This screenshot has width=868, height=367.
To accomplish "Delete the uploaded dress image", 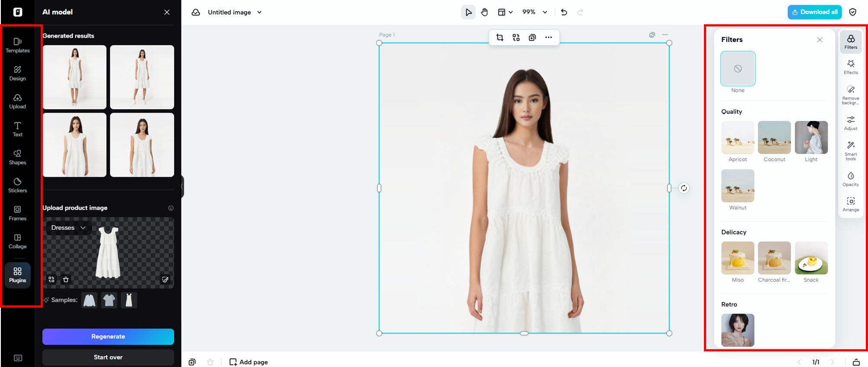I will click(66, 279).
